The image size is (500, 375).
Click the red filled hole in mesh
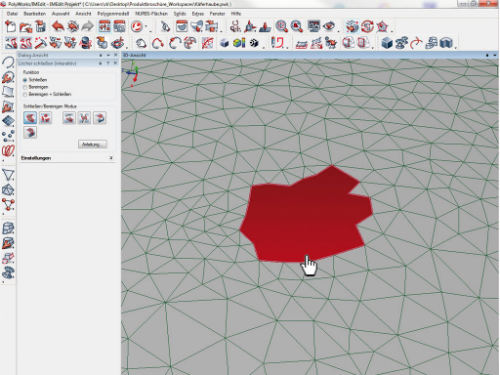pos(306,216)
